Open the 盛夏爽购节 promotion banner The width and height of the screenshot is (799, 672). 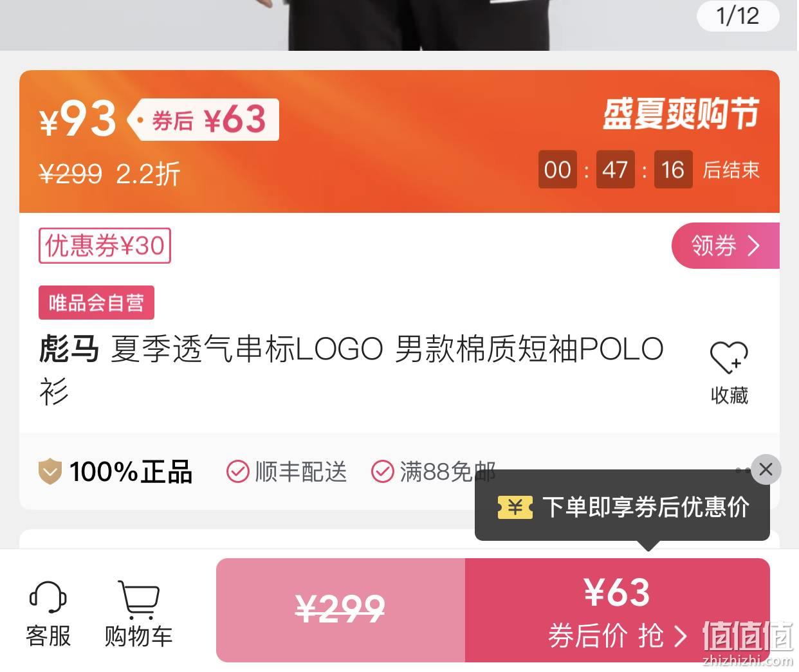pyautogui.click(x=681, y=114)
